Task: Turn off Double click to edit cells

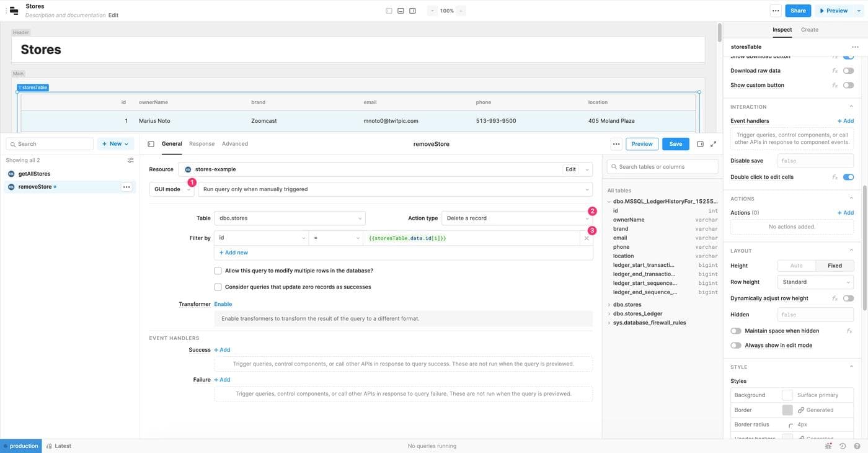Action: point(848,177)
